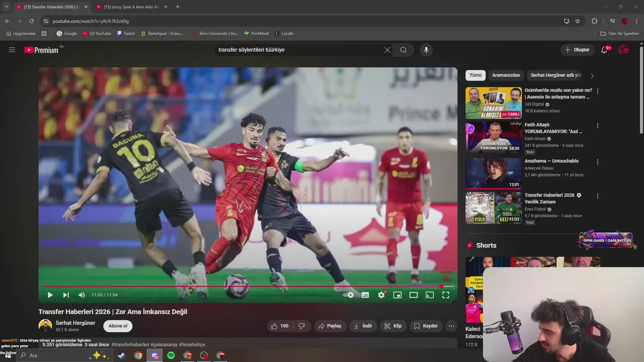This screenshot has height=362, width=644.
Task: Seek on the red video progress bar
Action: click(248, 287)
